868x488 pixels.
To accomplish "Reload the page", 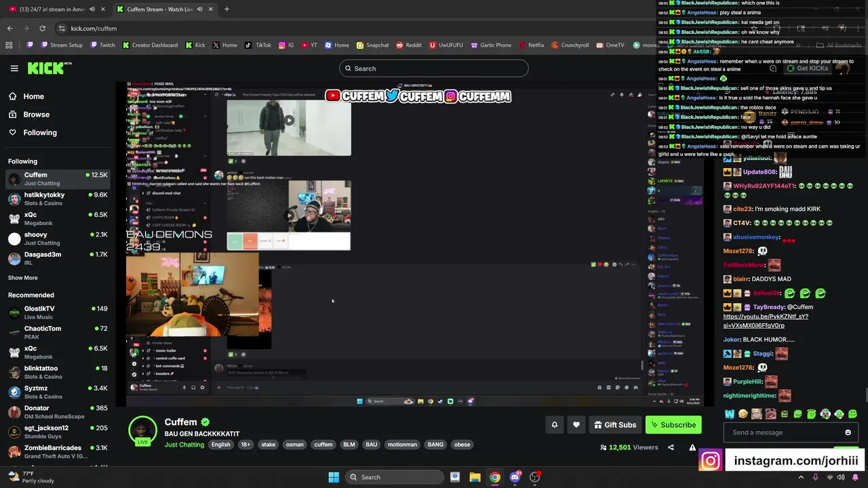I will (x=42, y=28).
